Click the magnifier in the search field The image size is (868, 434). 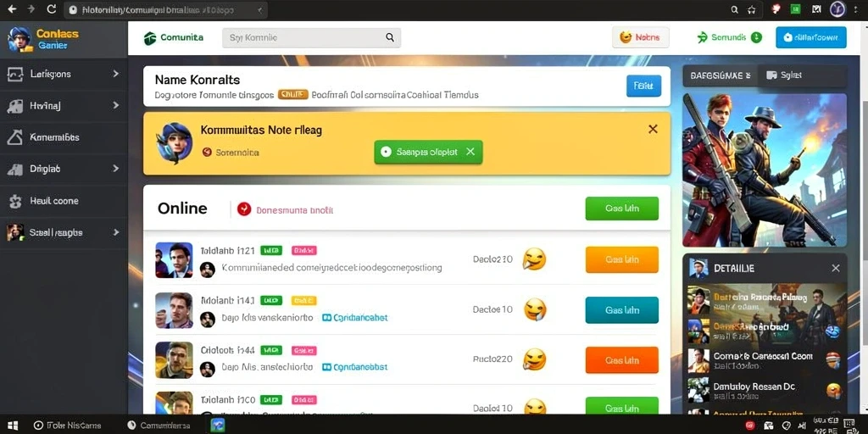click(390, 37)
